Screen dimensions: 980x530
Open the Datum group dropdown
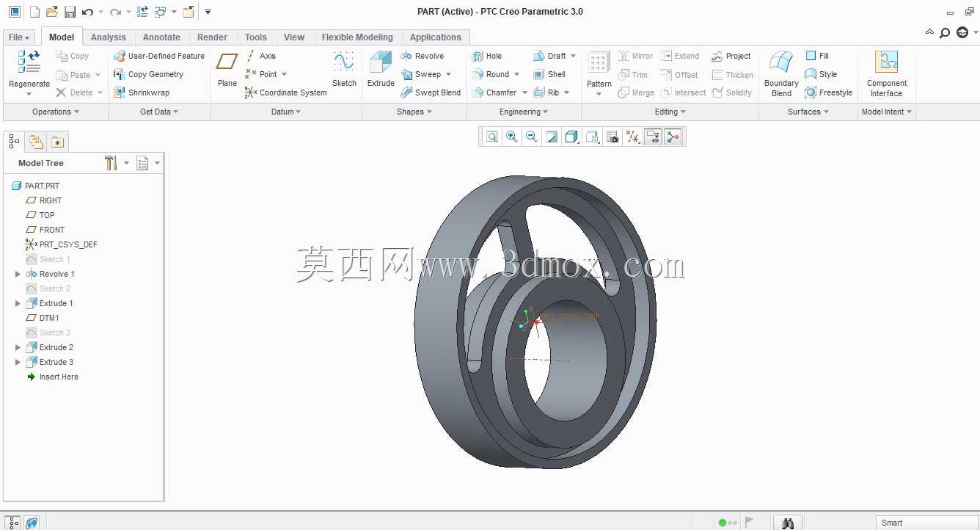coord(287,112)
